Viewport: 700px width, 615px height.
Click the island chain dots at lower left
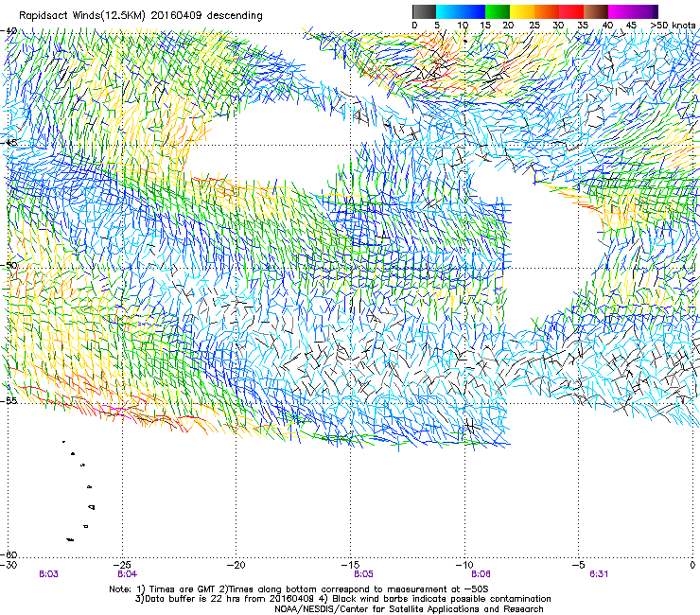(x=79, y=491)
